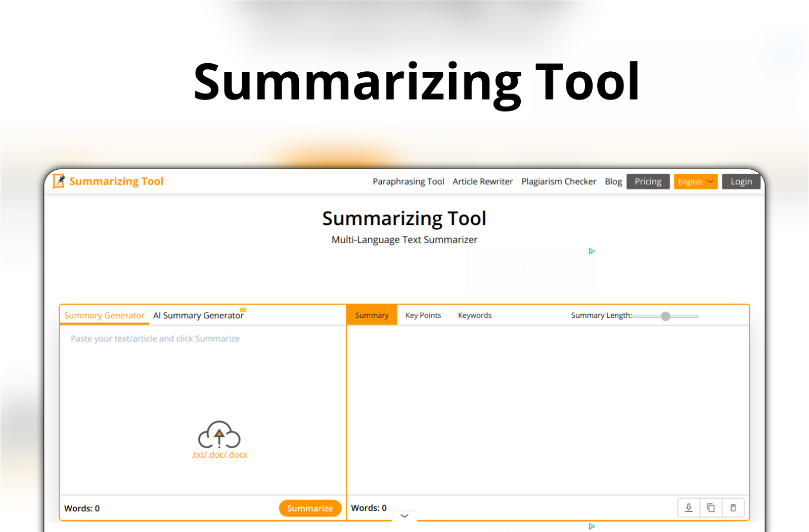Viewport: 809px width, 532px height.
Task: Click the ad choices icon near subtitle
Action: pyautogui.click(x=592, y=251)
